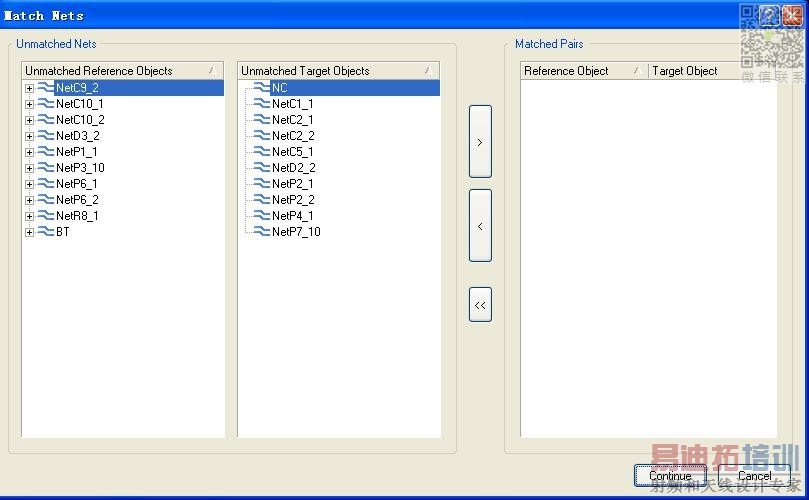
Task: Select the NetD2_2 target net
Action: pyautogui.click(x=294, y=168)
